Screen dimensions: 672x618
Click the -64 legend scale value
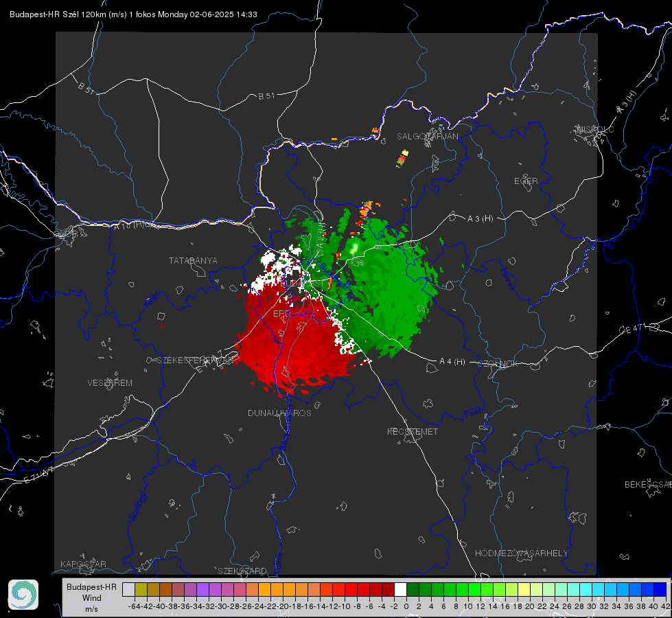[x=134, y=606]
